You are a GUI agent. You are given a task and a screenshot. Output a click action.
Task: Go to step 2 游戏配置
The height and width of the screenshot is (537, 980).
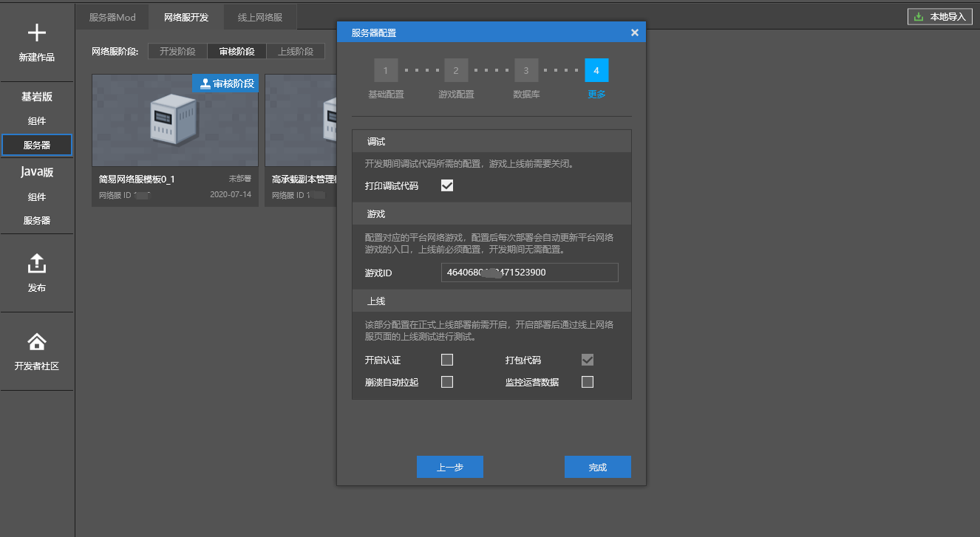[456, 70]
